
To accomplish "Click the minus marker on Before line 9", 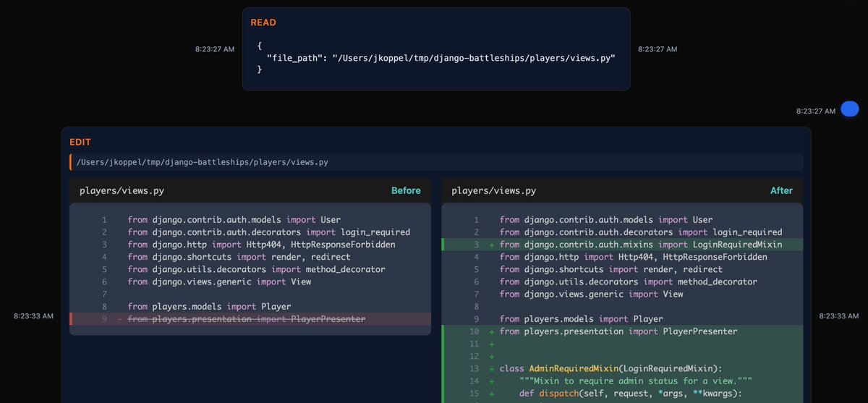I will (120, 319).
